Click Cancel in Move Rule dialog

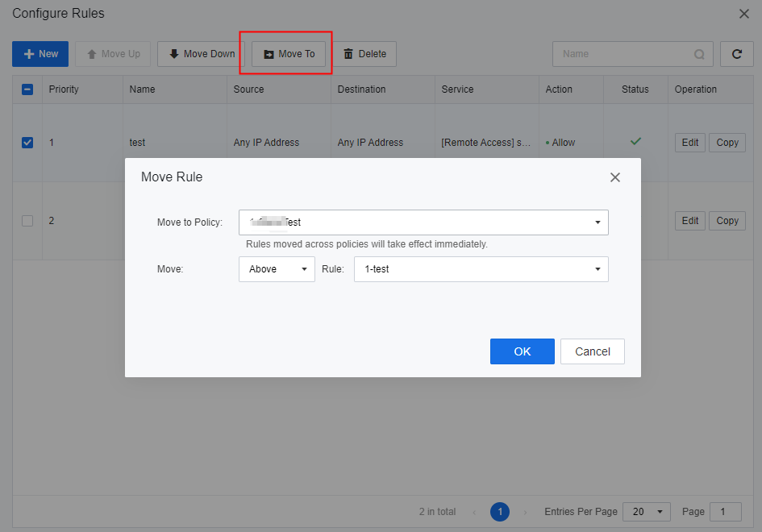(x=593, y=351)
